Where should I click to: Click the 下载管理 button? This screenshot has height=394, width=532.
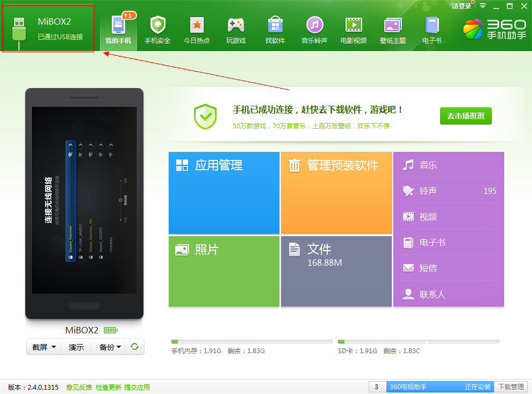[511, 387]
